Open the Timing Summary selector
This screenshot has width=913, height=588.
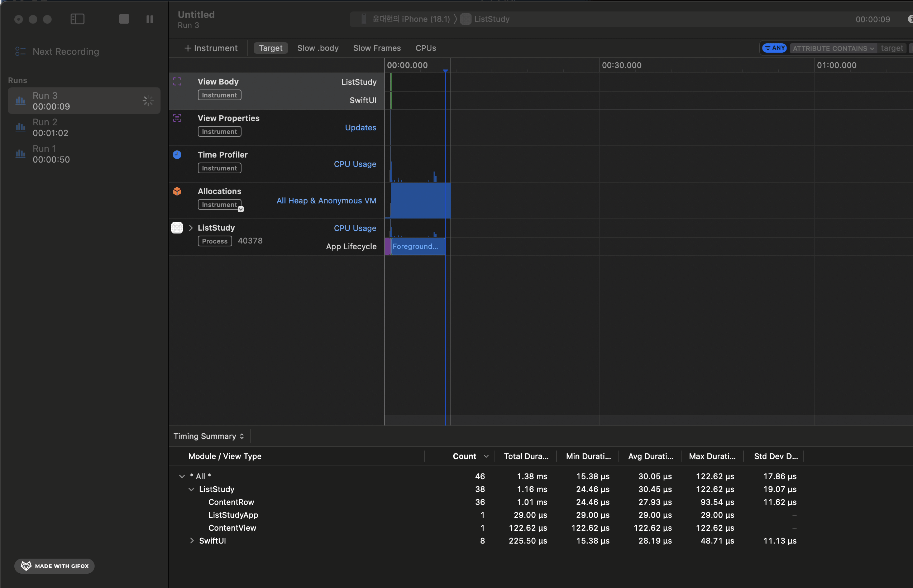click(209, 437)
